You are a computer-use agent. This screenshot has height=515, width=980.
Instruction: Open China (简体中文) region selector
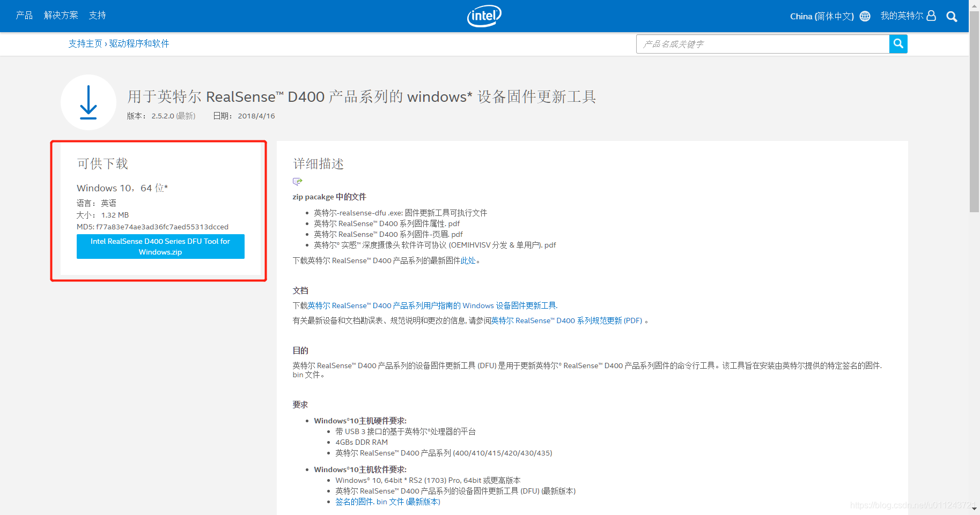click(x=822, y=16)
